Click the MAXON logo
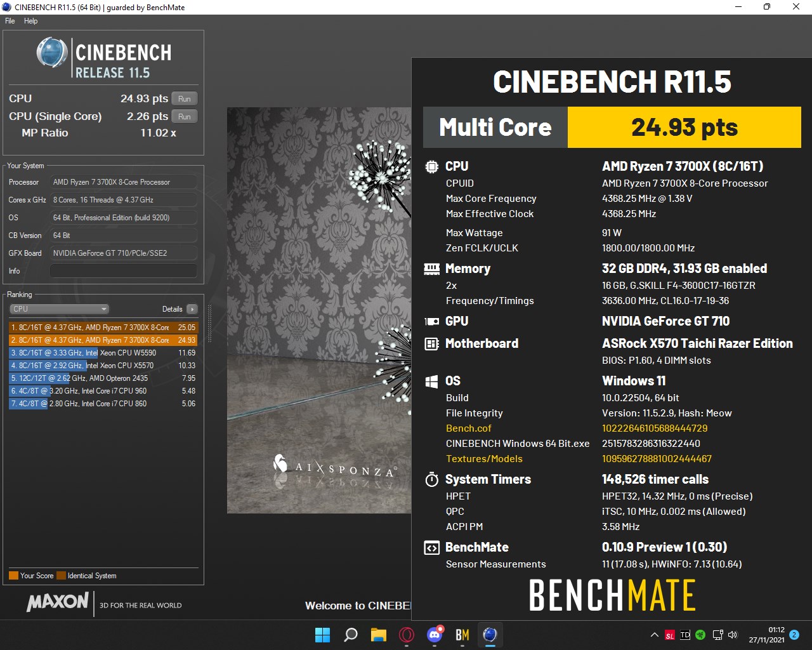The height and width of the screenshot is (650, 812). (x=58, y=602)
